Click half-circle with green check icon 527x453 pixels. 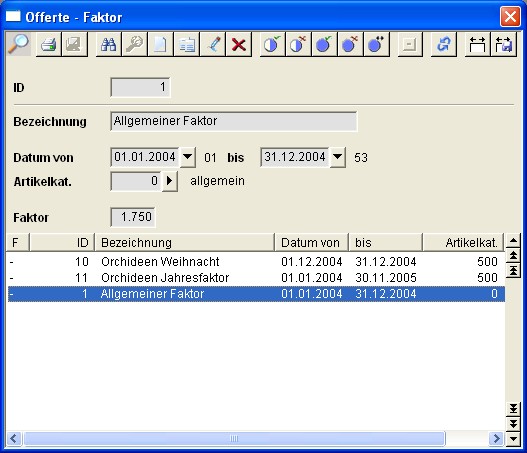point(272,44)
